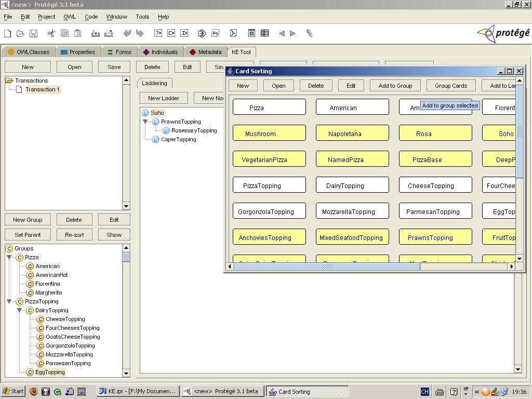Open the Project menu
The image size is (532, 399).
(46, 17)
